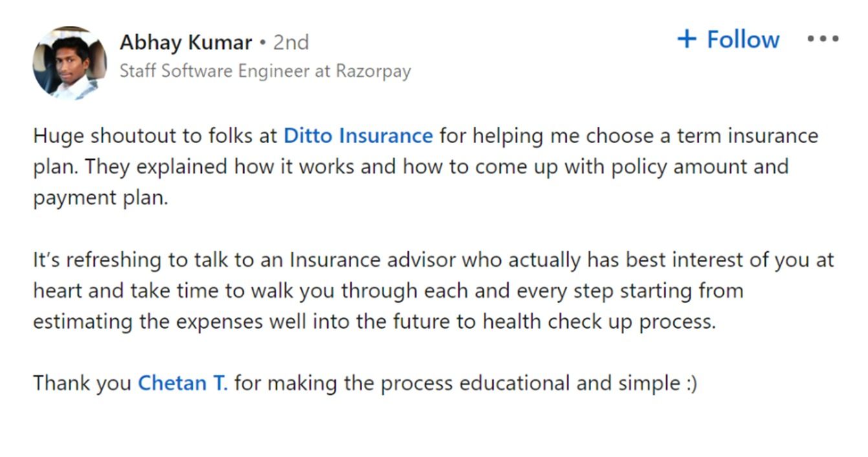
Task: Click the phrase health check up process
Action: coord(598,322)
